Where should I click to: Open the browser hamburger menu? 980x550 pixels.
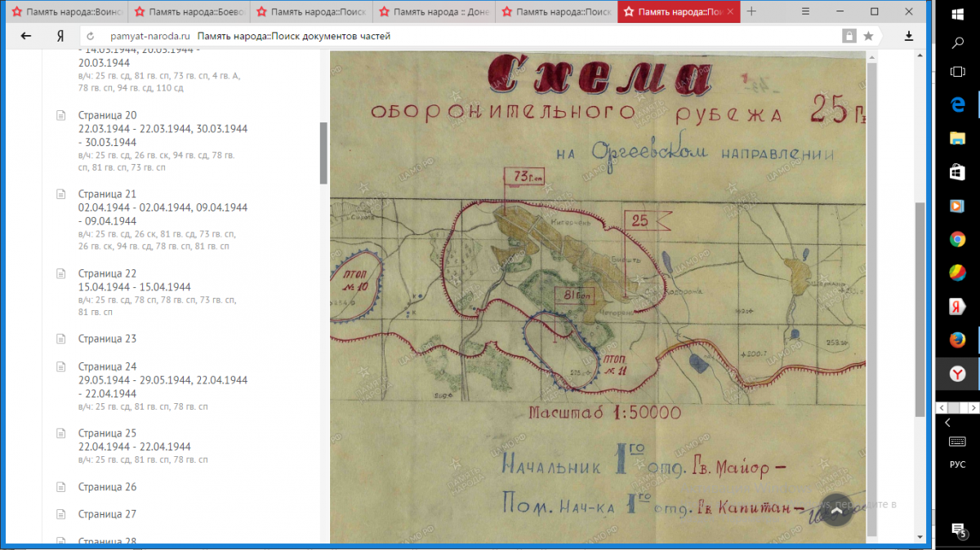click(x=805, y=11)
